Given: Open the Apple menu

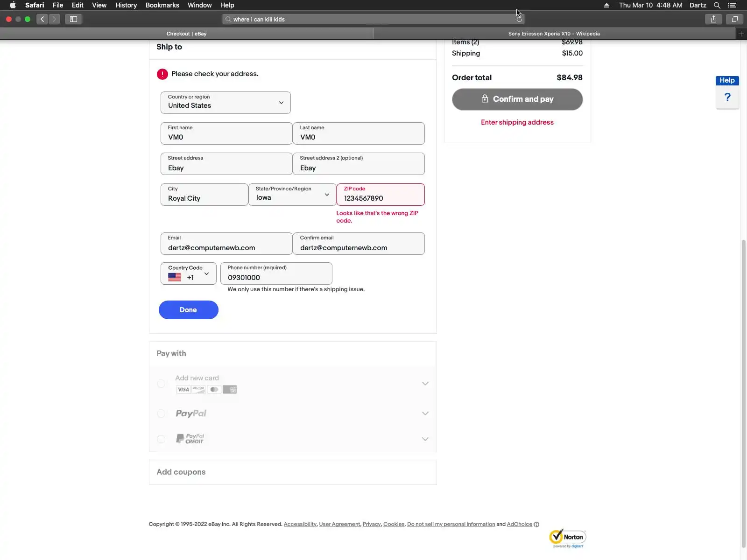Looking at the screenshot, I should (x=13, y=5).
